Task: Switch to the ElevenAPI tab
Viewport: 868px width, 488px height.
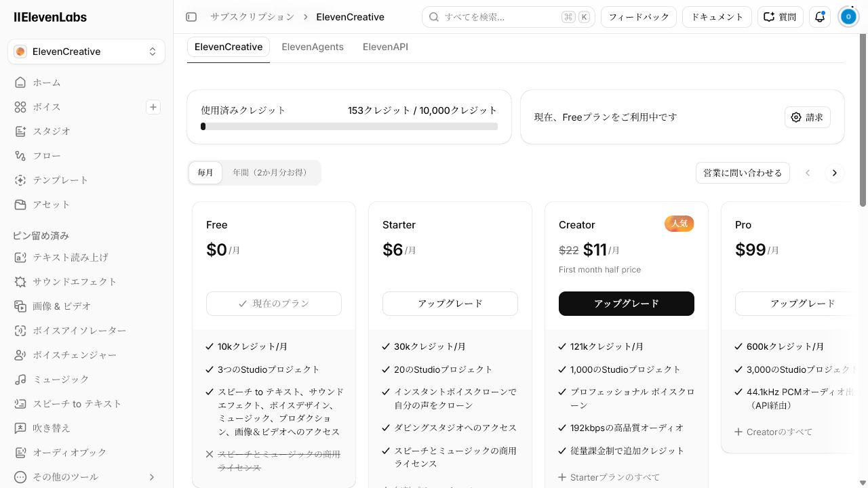Action: (x=385, y=47)
